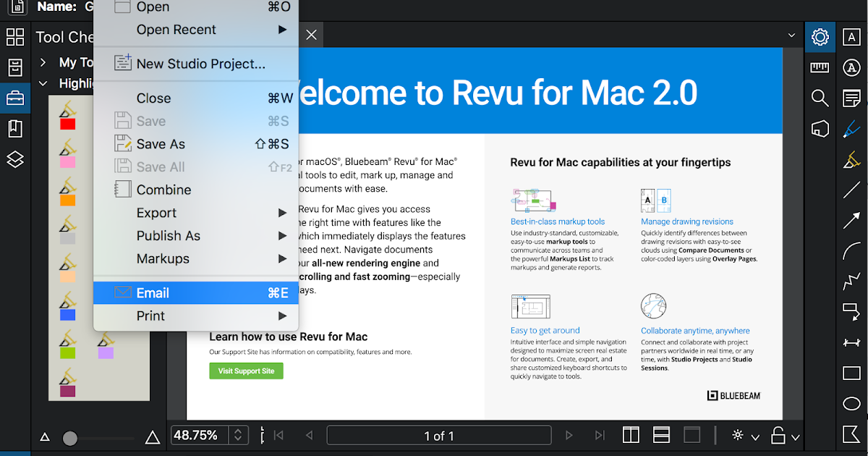Select the Arc markup tool
The height and width of the screenshot is (456, 868).
click(x=851, y=250)
